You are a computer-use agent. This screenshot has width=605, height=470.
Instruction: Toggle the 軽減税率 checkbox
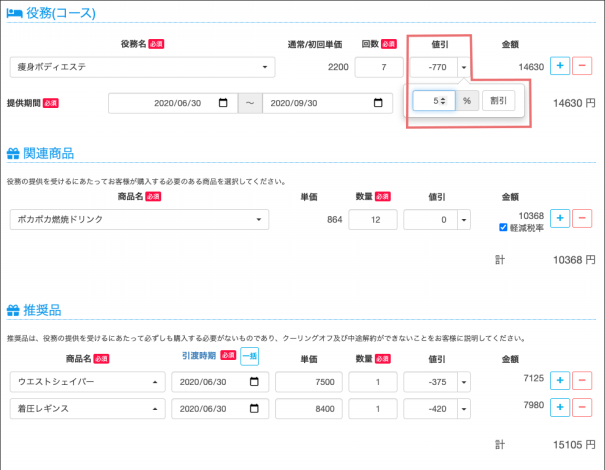tap(503, 227)
